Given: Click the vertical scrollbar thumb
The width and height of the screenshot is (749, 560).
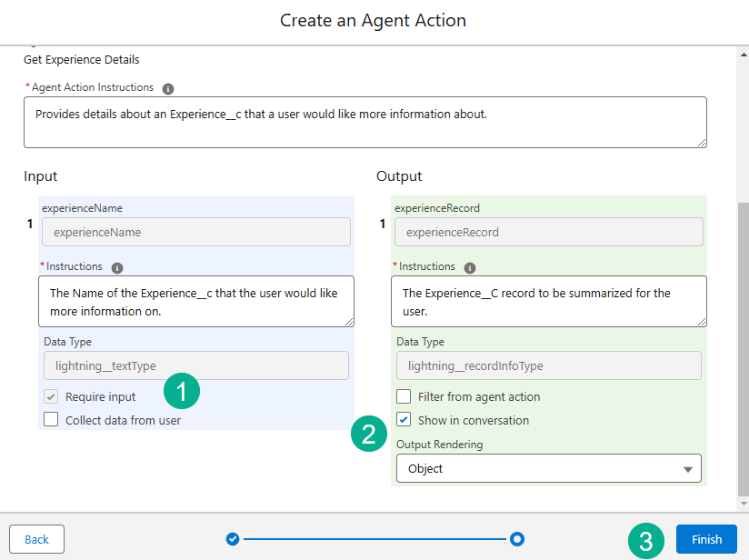Looking at the screenshot, I should (742, 345).
